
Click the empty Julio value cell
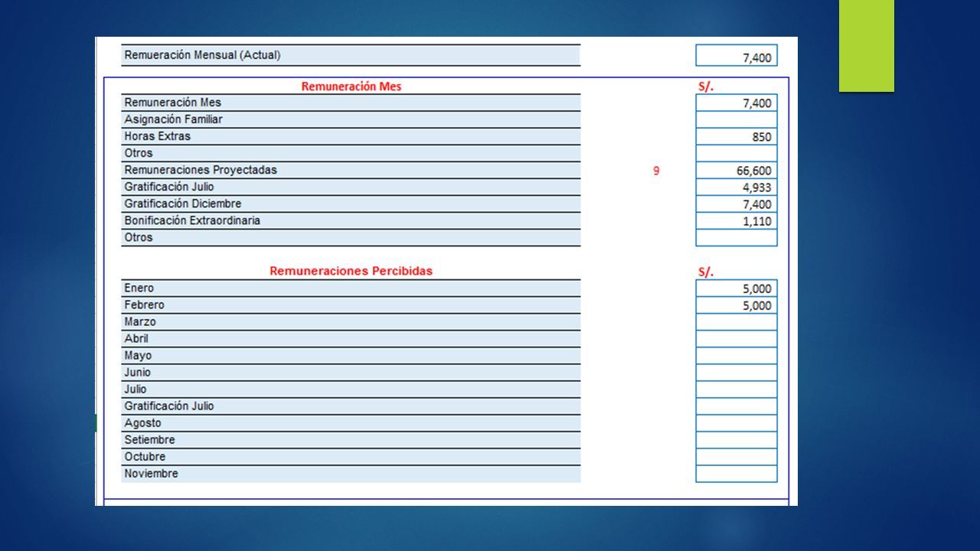(737, 390)
